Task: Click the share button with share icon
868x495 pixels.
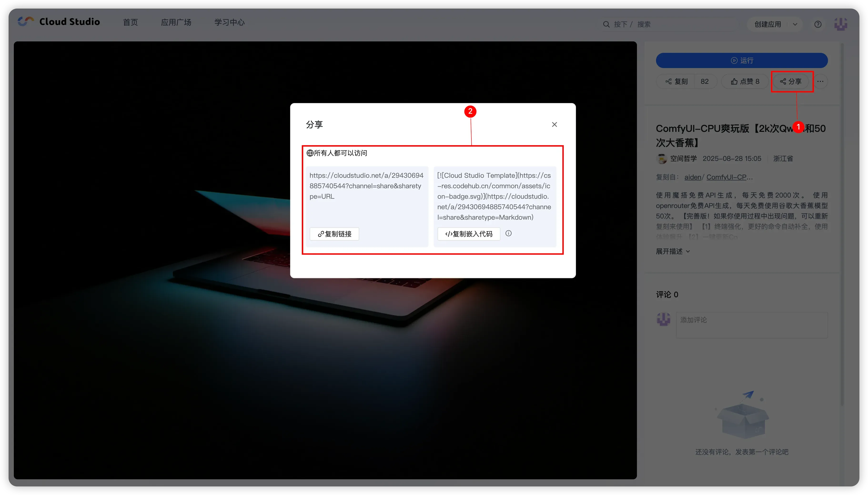Action: point(791,81)
